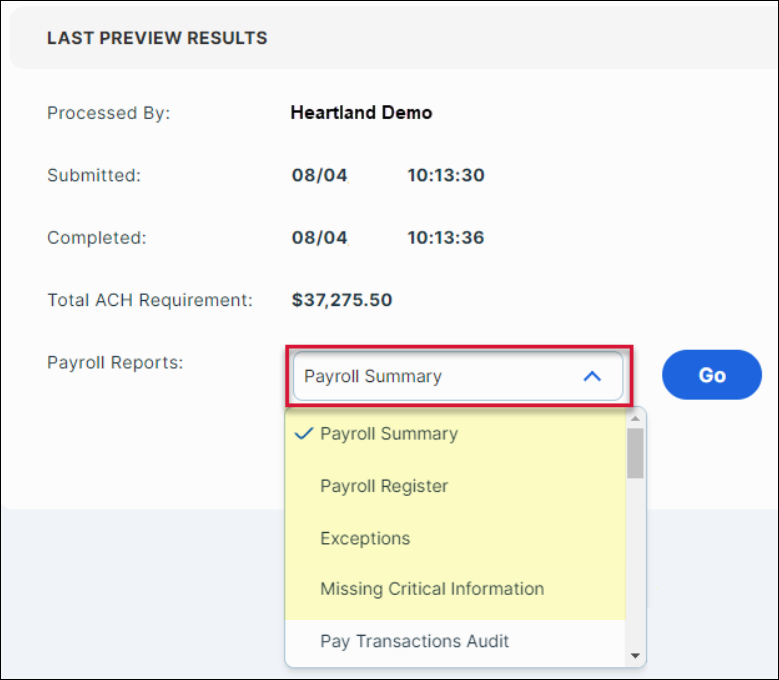Click the completed time 10:13:36
The height and width of the screenshot is (680, 779).
(445, 238)
